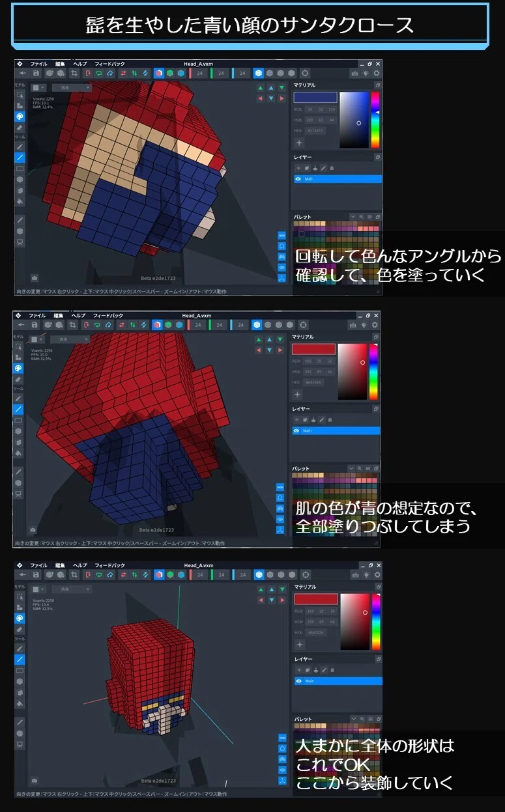Expand the パレット chevron in the FPS 10.0 screenshot
Viewport: 505px width, 812px height.
tap(351, 468)
